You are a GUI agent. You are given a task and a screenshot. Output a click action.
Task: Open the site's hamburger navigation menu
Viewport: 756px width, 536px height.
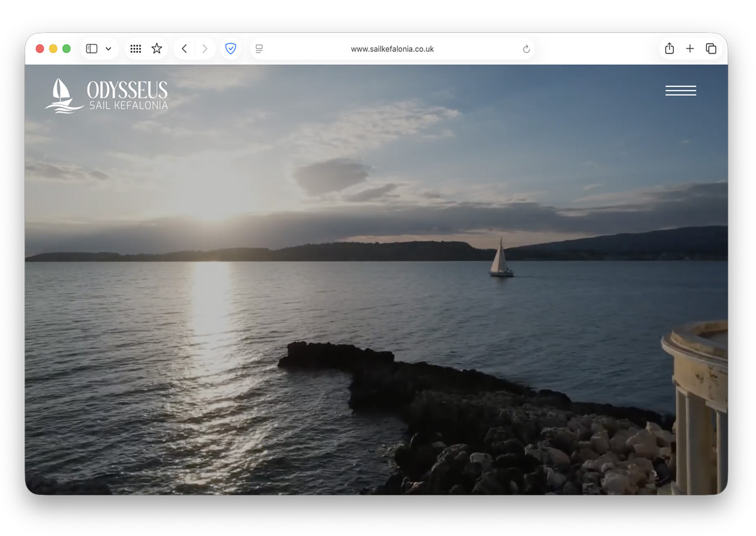click(680, 91)
